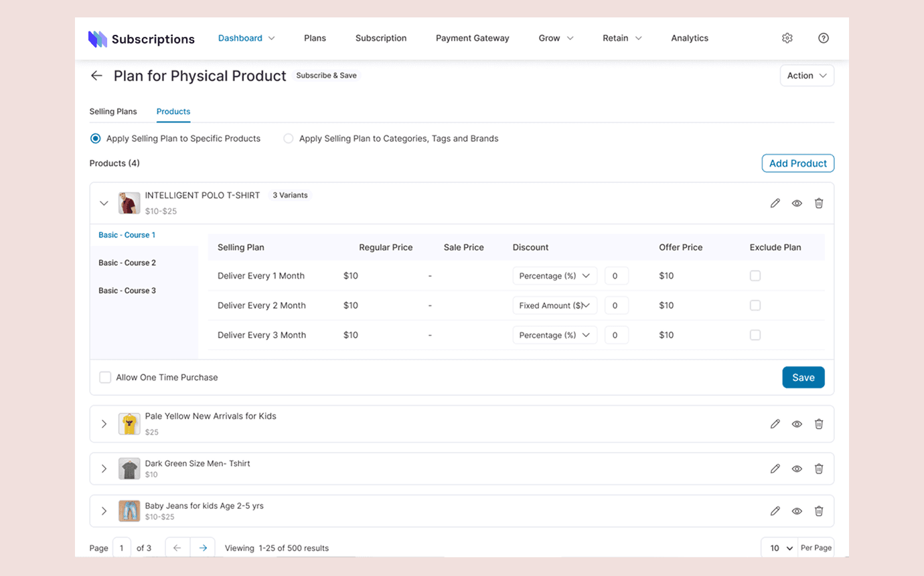Image resolution: width=924 pixels, height=576 pixels.
Task: Go back using the left arrow icon
Action: pyautogui.click(x=96, y=76)
